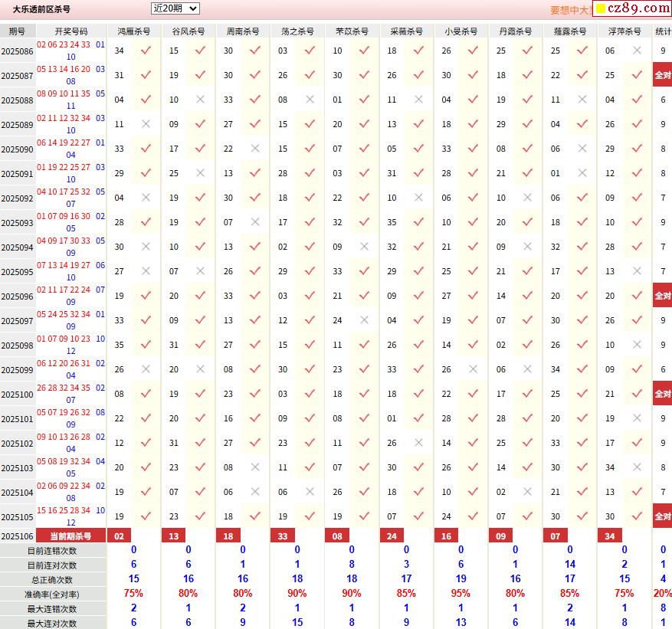Click the 浮萍杀号 cross mark in row 2025101
Viewport: 672px width, 629px height.
637,418
